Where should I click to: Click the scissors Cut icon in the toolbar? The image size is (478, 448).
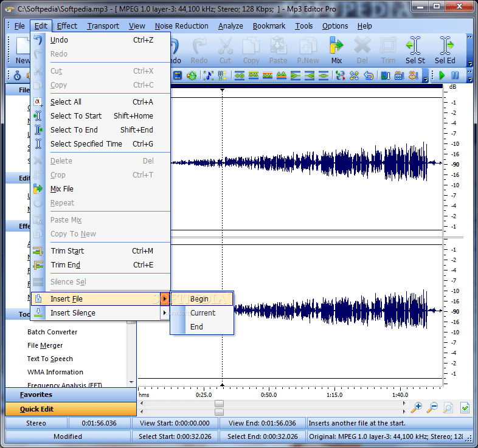225,50
